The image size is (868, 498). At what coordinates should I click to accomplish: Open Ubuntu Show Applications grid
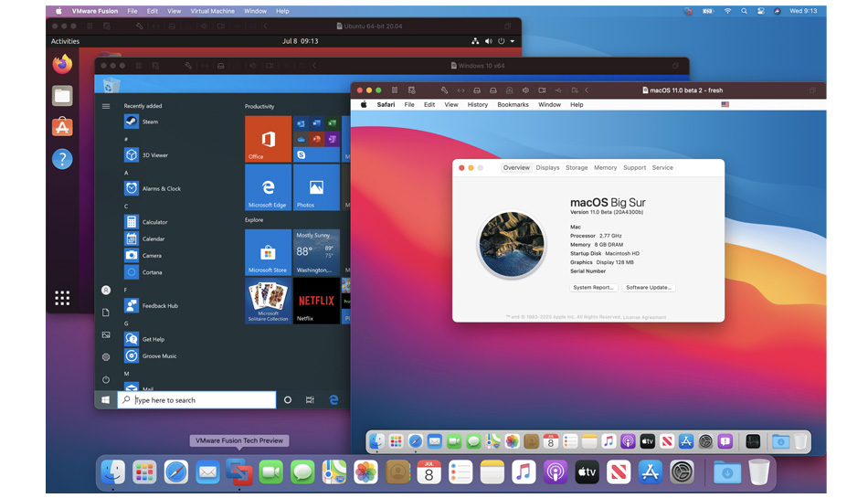click(x=62, y=298)
